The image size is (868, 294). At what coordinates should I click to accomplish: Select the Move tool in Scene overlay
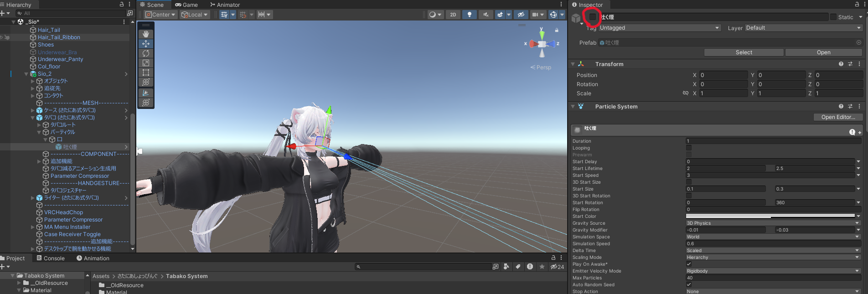[x=146, y=44]
